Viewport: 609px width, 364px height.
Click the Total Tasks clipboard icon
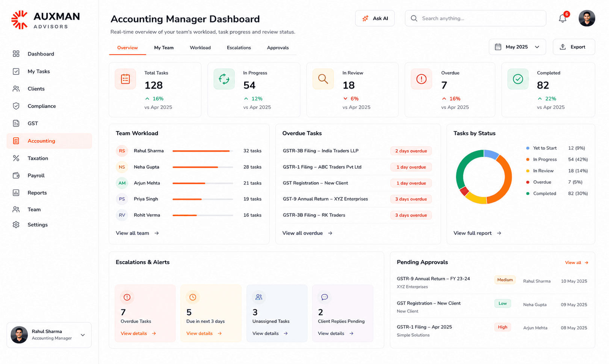pyautogui.click(x=125, y=79)
